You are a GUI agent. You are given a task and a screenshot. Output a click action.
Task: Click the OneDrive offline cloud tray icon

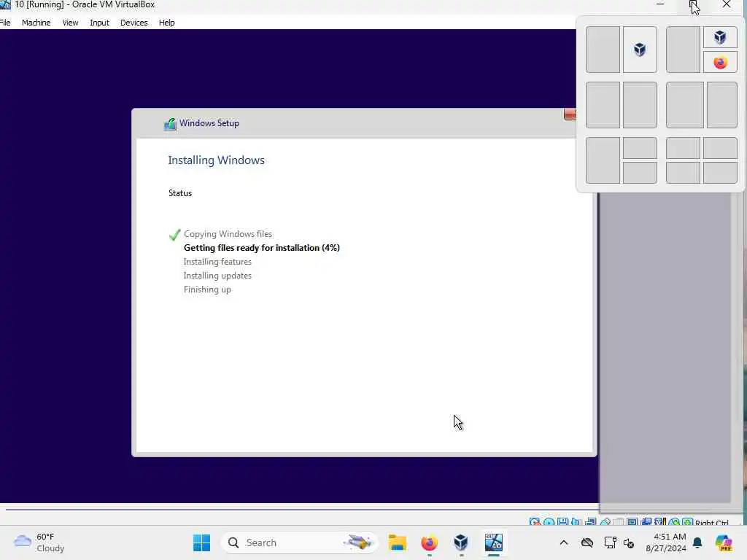point(587,542)
